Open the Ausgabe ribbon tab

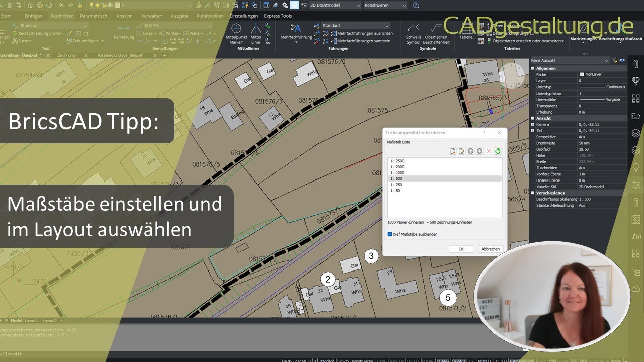tap(179, 16)
